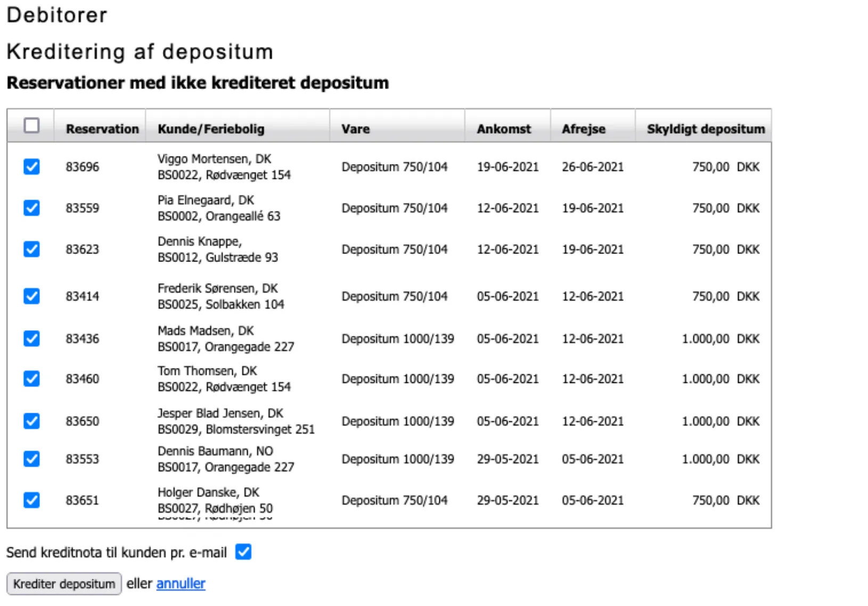868x606 pixels.
Task: Uncheck reservation 83559 checkbox
Action: coord(32,208)
